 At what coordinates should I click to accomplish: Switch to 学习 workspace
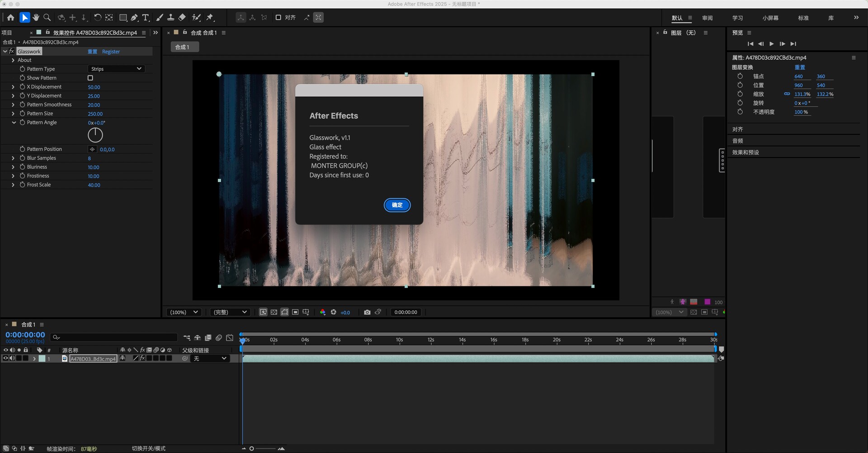(738, 18)
